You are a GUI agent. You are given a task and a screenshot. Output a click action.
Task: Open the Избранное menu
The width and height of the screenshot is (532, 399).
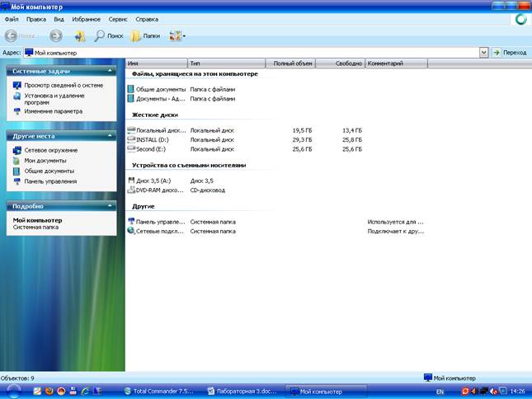[x=86, y=19]
